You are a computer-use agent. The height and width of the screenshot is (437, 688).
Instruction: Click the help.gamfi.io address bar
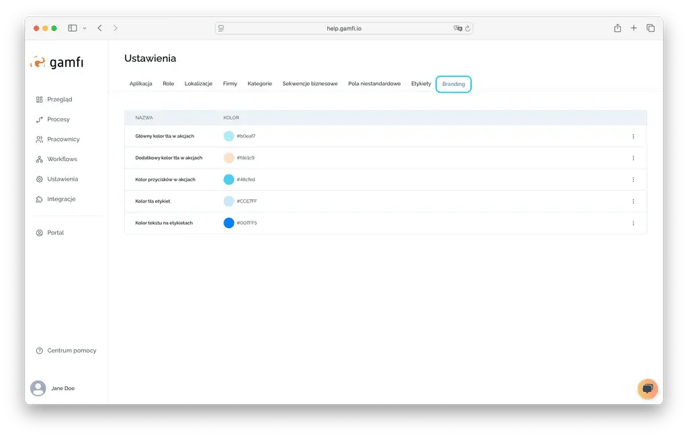point(344,28)
